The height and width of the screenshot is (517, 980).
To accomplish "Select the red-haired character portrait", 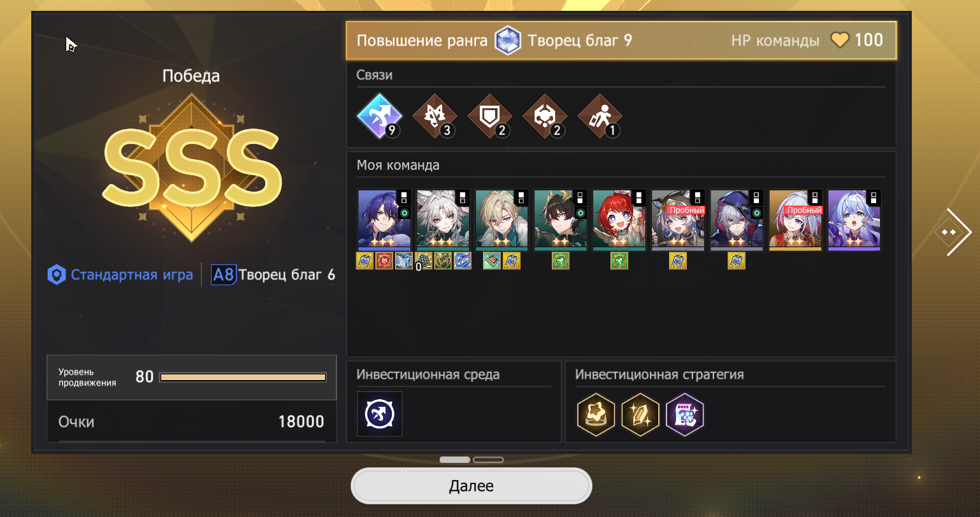I will [x=619, y=220].
